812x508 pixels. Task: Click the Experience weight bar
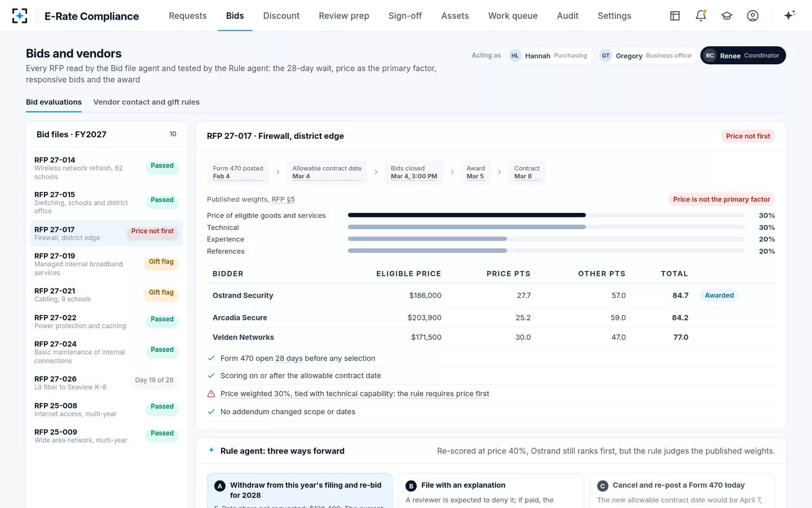546,239
